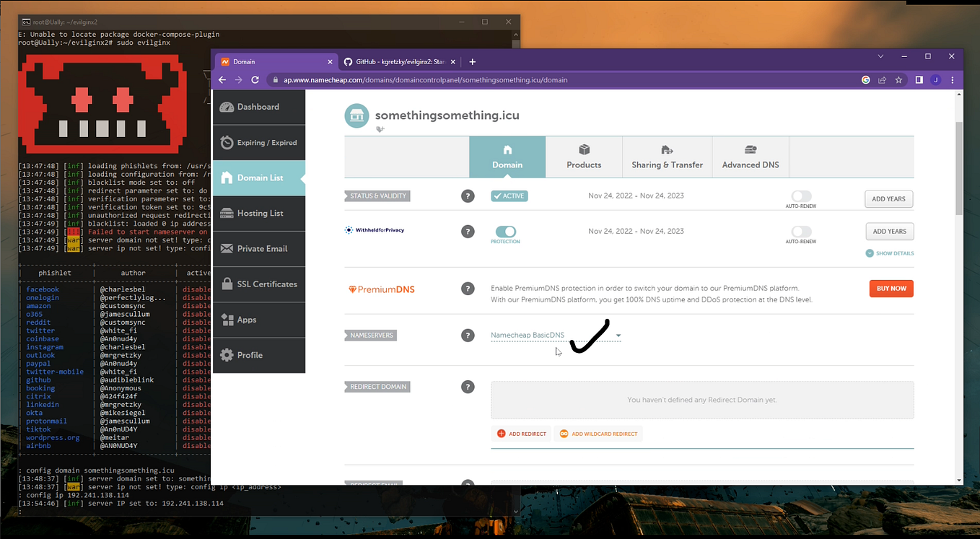Image resolution: width=980 pixels, height=539 pixels.
Task: Toggle Chrome side panel icon
Action: point(919,80)
